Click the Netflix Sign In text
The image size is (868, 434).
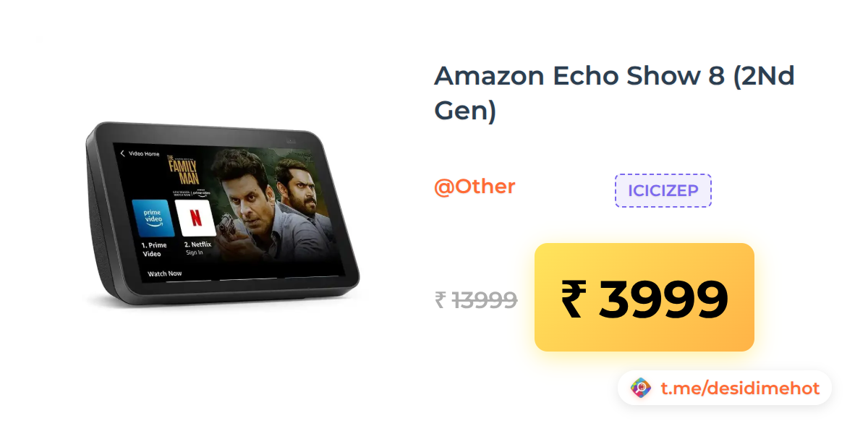point(194,252)
